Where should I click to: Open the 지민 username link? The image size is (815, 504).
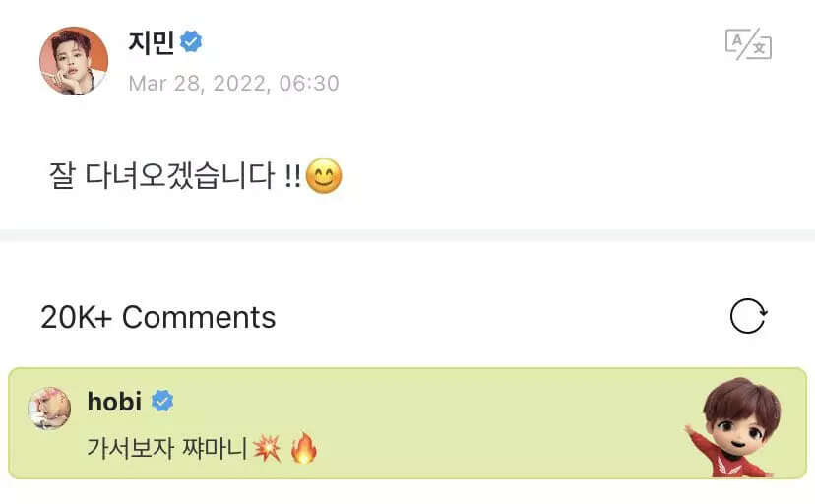click(151, 42)
